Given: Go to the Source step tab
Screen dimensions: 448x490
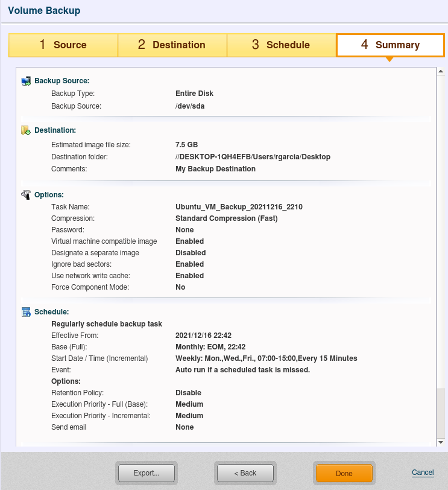Looking at the screenshot, I should [x=63, y=45].
